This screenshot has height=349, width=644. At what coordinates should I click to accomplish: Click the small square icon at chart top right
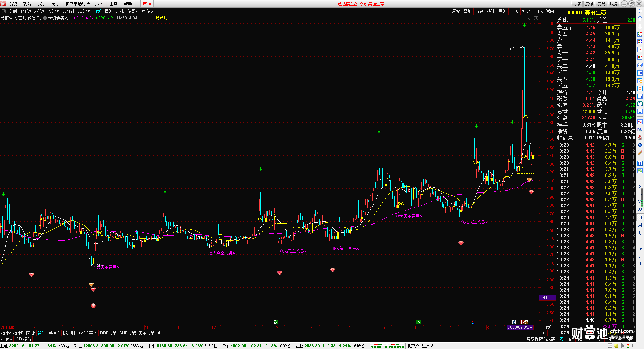pyautogui.click(x=536, y=18)
